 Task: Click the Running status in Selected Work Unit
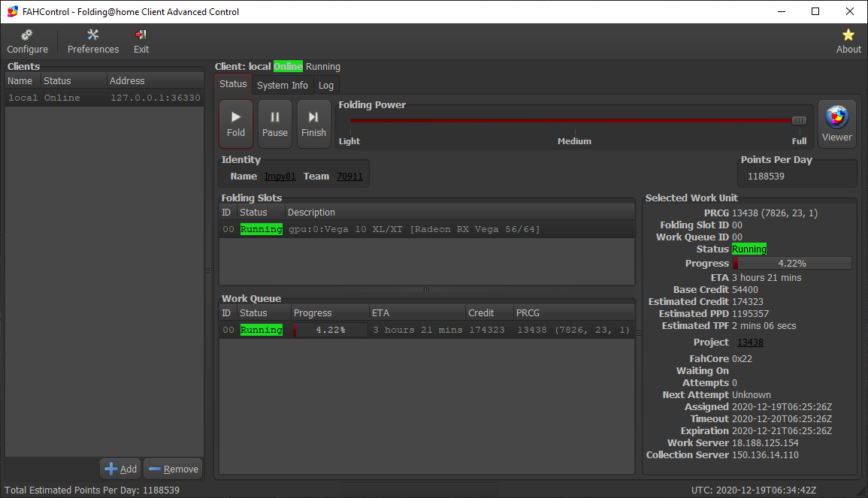click(749, 249)
